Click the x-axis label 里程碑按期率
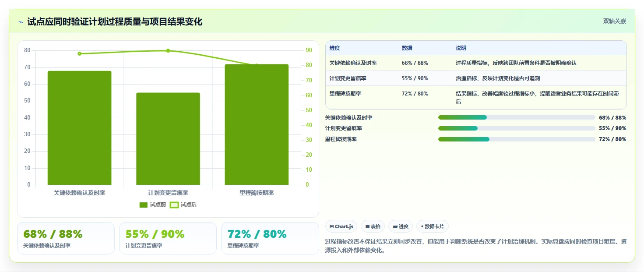This screenshot has height=272, width=644. tap(257, 193)
